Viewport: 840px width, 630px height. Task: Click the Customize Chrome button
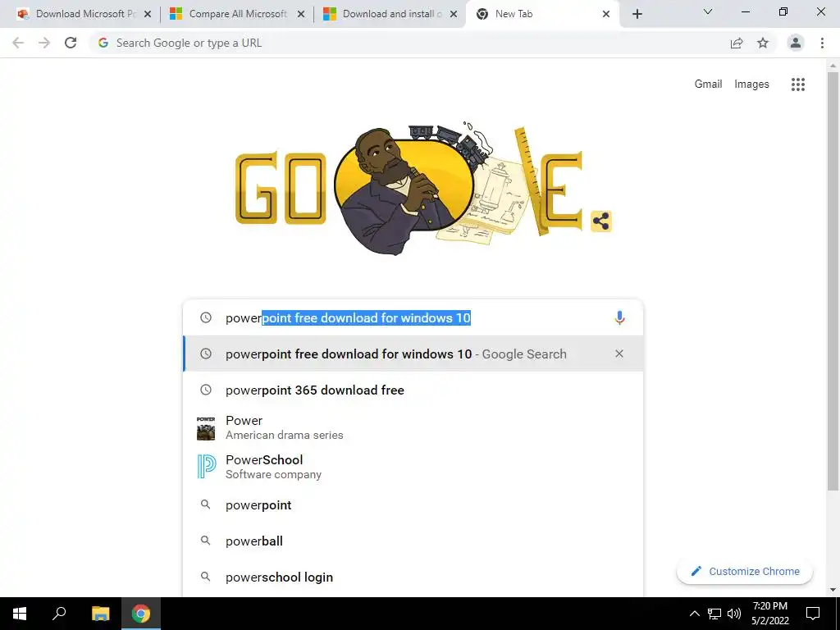tap(745, 572)
